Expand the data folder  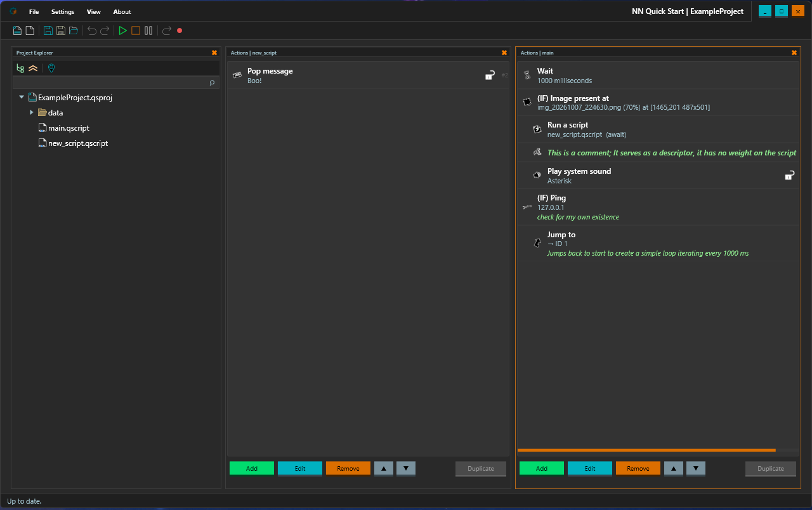[x=32, y=113]
